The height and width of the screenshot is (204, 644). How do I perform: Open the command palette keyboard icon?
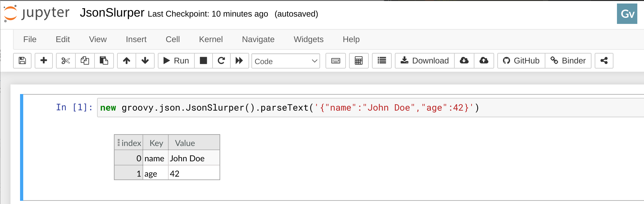tap(335, 61)
